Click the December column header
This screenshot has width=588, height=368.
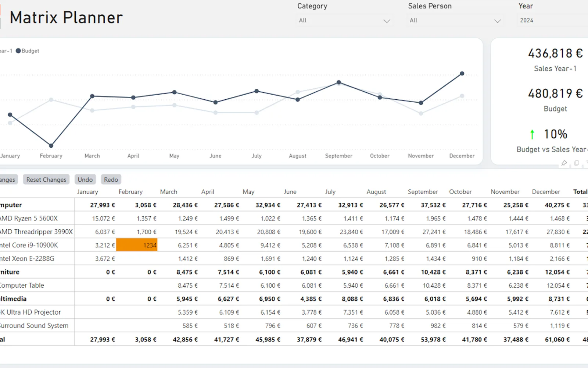546,192
